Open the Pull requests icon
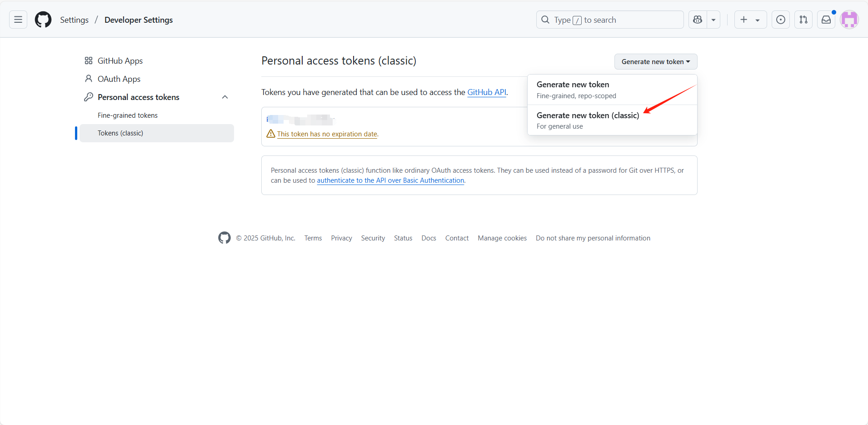This screenshot has width=868, height=425. coord(803,20)
